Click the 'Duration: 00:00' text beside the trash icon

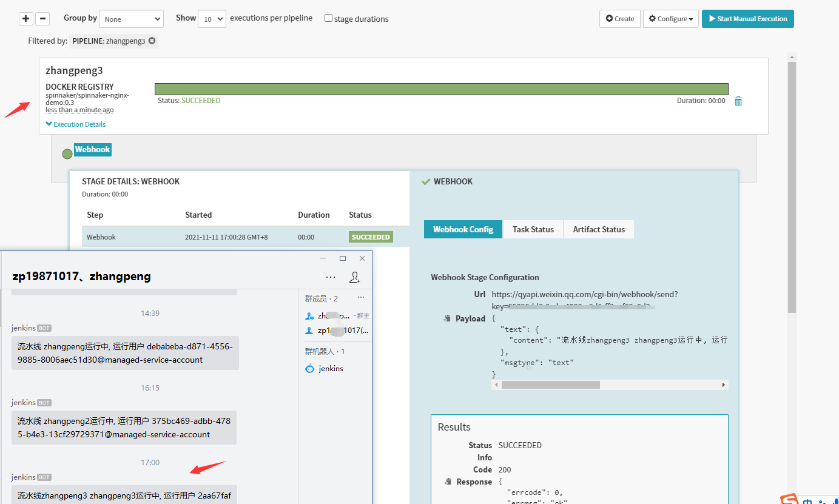(x=701, y=101)
